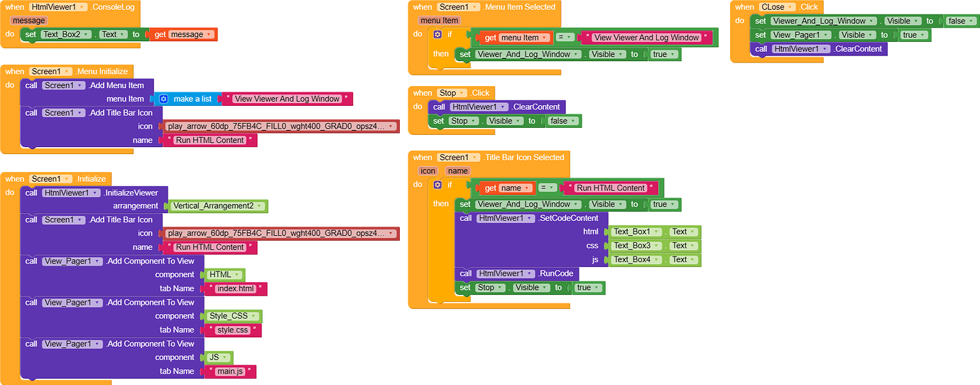Screen dimensions: 980x385
Task: Open the Text_Box1 component dropdown
Action: 637,232
